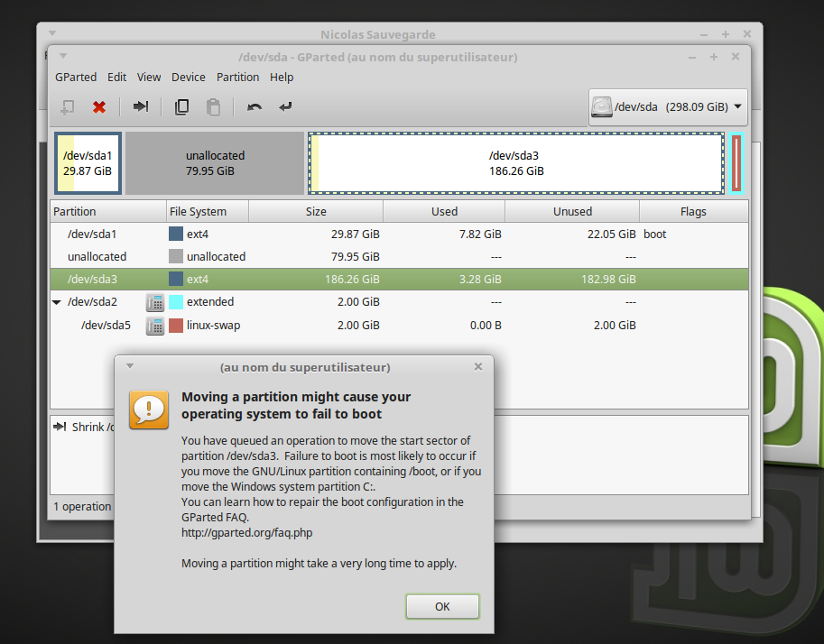Click the ext4 color swatch in /dev/sda1 row
Image resolution: width=824 pixels, height=644 pixels.
175,234
